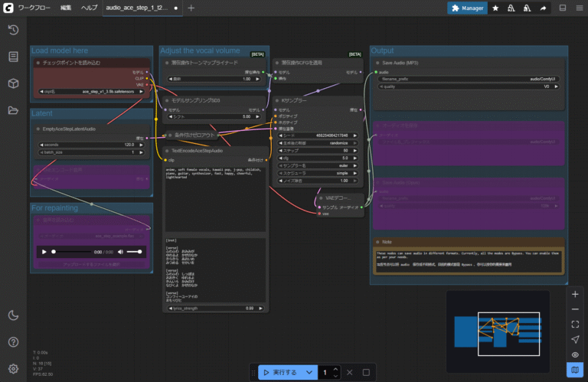Click the Manager button

(x=467, y=8)
